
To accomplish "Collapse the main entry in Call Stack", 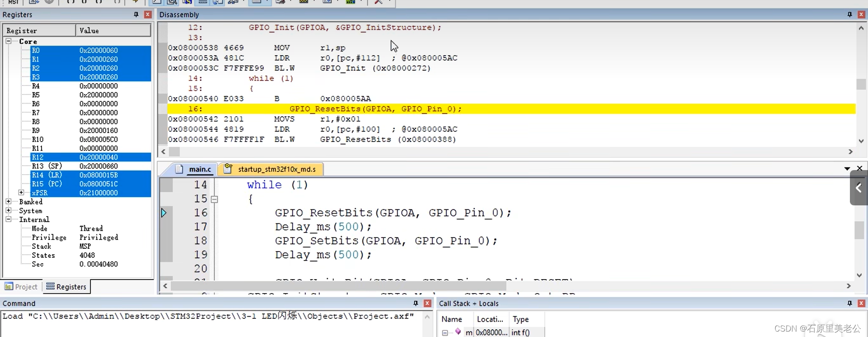I will tap(445, 333).
